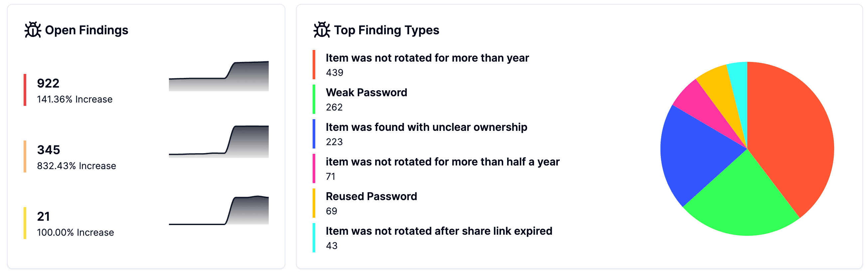Open the 141.36% Increase statistic
The width and height of the screenshot is (868, 273).
(75, 99)
